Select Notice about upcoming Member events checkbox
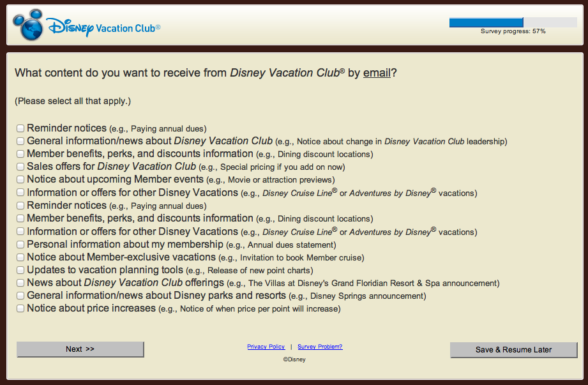The image size is (588, 385). pos(20,179)
